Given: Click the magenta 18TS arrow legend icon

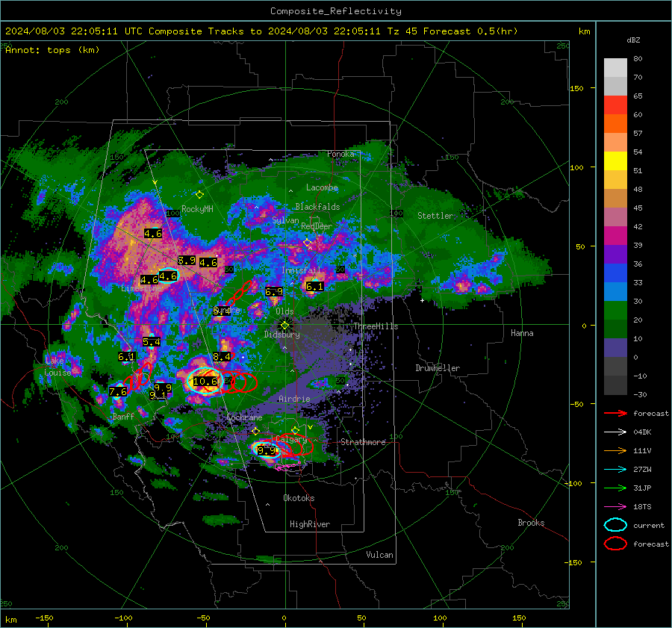Looking at the screenshot, I should (615, 507).
